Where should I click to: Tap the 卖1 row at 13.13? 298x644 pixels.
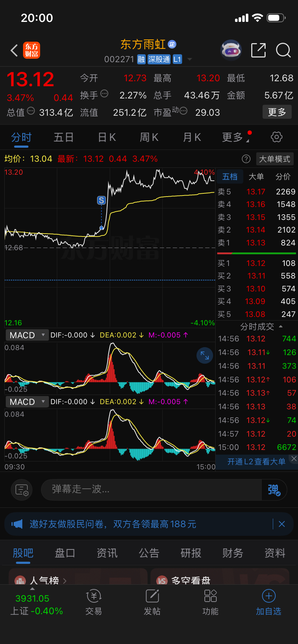257,243
